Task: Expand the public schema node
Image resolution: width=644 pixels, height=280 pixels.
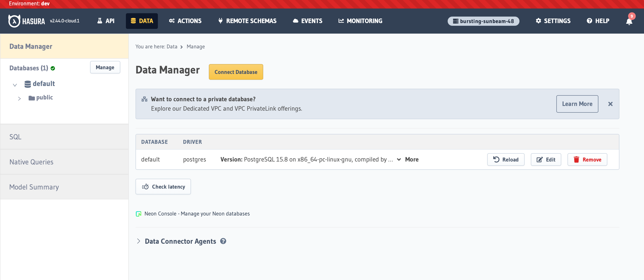Action: click(19, 98)
